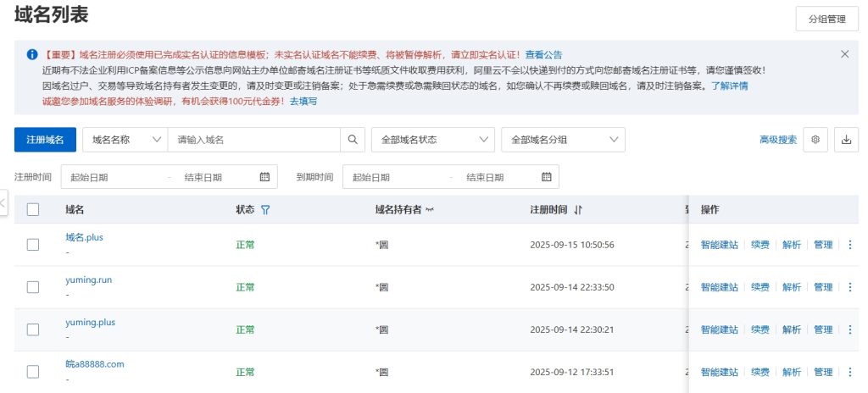The image size is (868, 393).
Task: Check the yuming.run row checkbox
Action: [33, 287]
